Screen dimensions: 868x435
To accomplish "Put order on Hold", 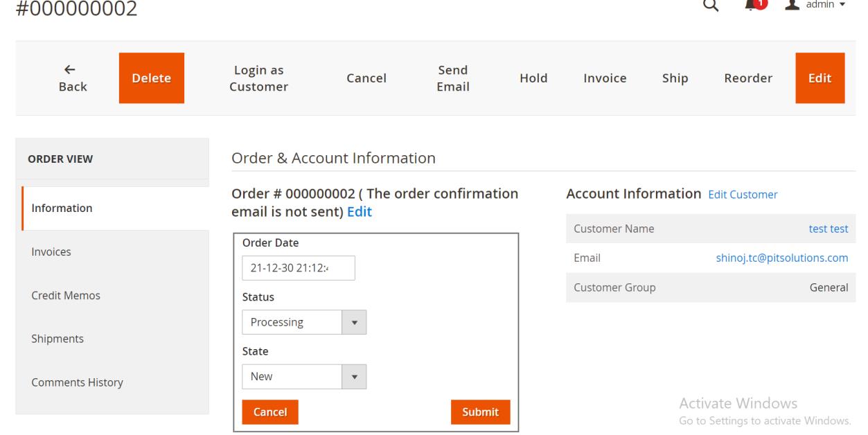I will (x=533, y=78).
